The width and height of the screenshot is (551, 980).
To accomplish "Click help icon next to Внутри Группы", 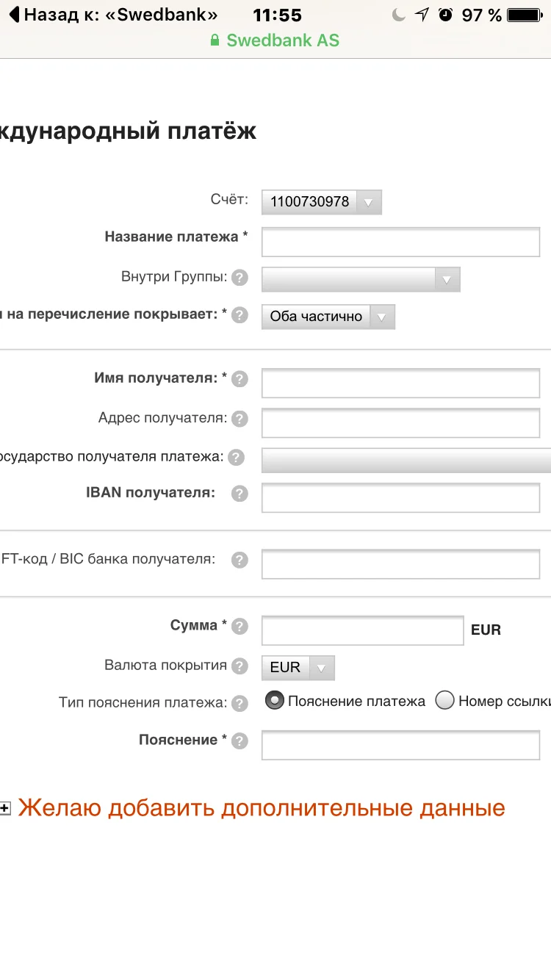I will pyautogui.click(x=240, y=278).
